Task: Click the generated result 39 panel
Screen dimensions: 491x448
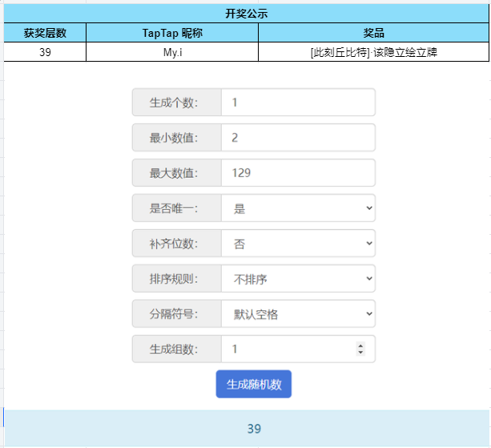Action: (248, 428)
